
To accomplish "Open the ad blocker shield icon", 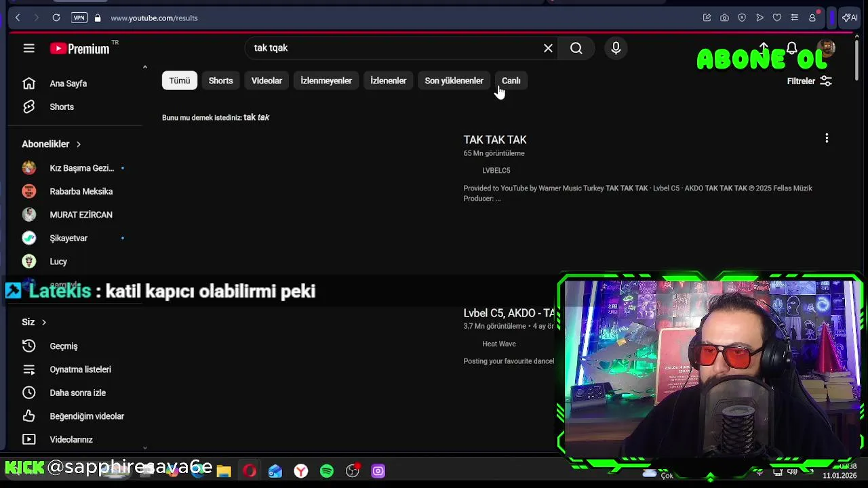I will (x=742, y=18).
